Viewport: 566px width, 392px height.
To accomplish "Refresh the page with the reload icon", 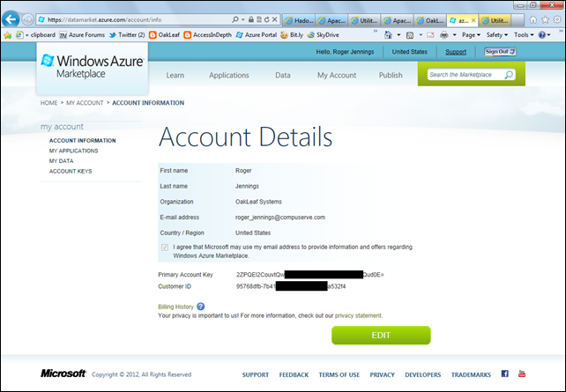I will click(267, 19).
